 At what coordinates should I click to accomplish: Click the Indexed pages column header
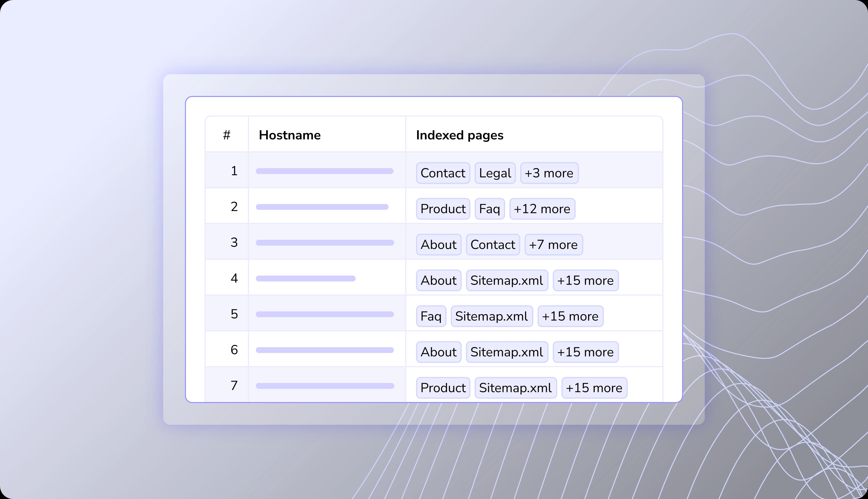click(459, 135)
